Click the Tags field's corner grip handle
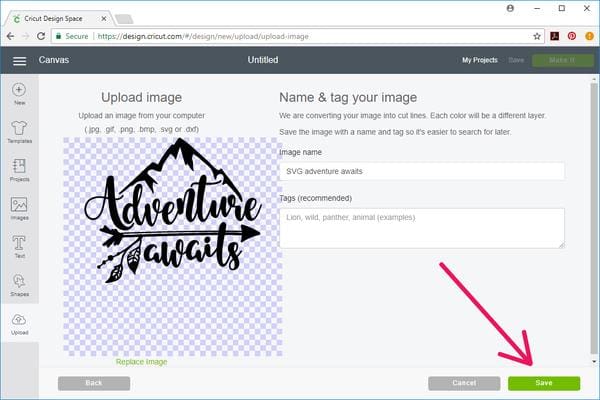 click(x=561, y=245)
